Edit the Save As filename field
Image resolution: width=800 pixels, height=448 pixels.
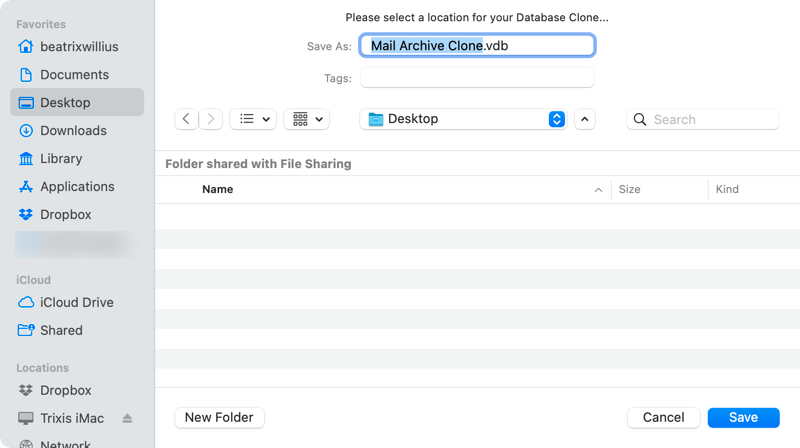click(x=477, y=45)
